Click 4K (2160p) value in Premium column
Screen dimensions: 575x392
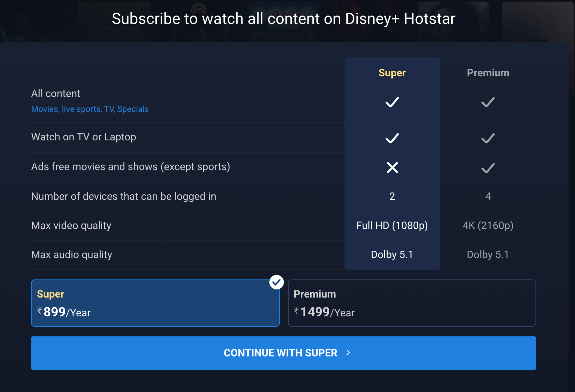click(x=488, y=225)
